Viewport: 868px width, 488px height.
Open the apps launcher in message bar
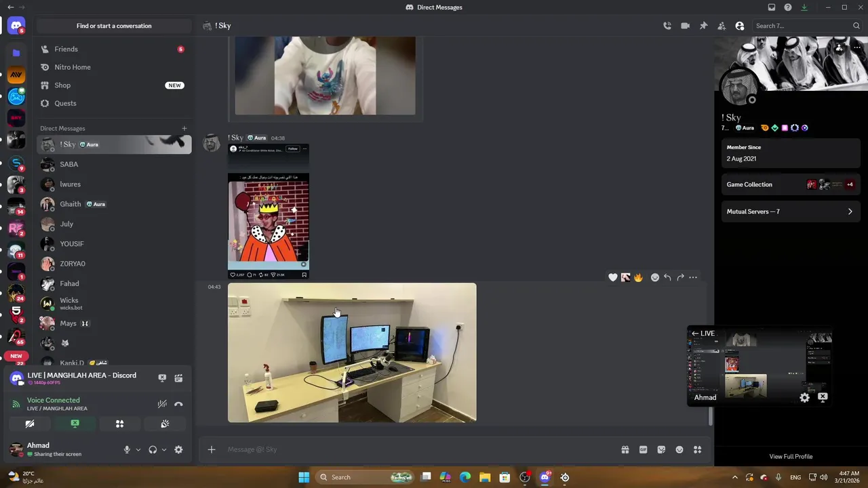pos(698,449)
